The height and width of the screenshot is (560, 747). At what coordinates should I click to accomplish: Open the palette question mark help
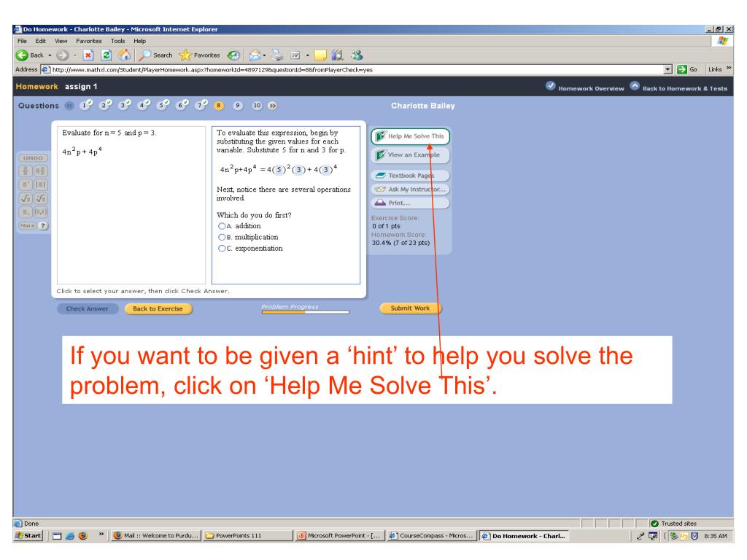click(x=43, y=226)
